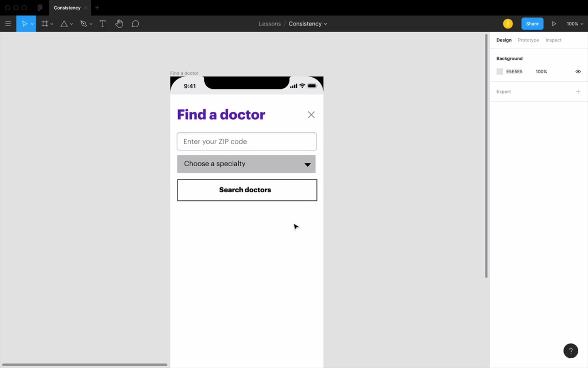The height and width of the screenshot is (368, 588).
Task: Select the Text tool
Action: click(x=103, y=24)
